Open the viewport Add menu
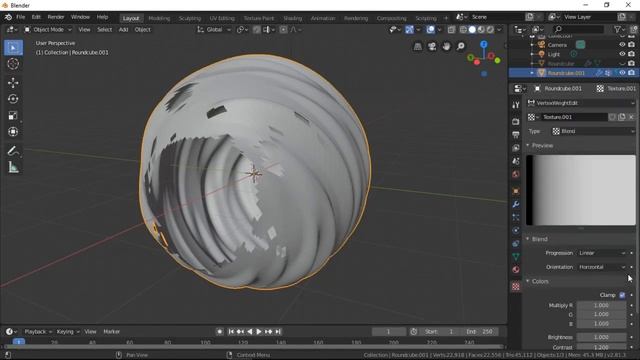 tap(123, 29)
